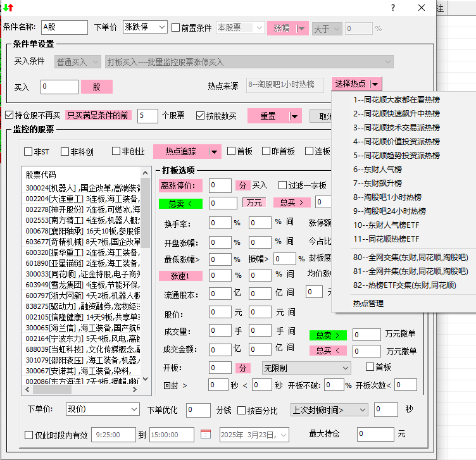Image resolution: width=476 pixels, height=460 pixels.
Task: Uncheck the 持仓股不再买 checkbox
Action: 9,115
